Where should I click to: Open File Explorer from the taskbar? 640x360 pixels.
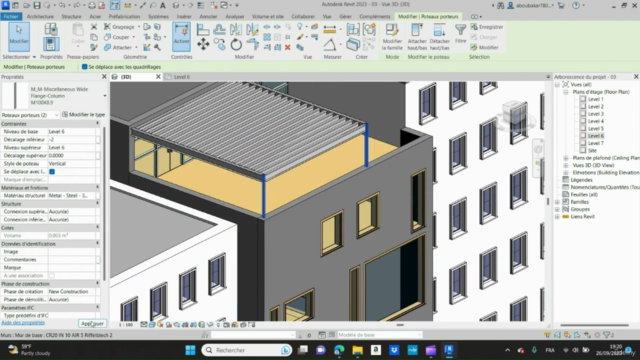pyautogui.click(x=358, y=350)
